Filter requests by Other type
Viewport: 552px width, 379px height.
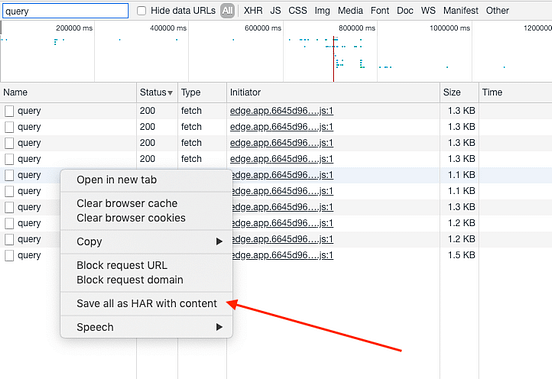point(497,11)
